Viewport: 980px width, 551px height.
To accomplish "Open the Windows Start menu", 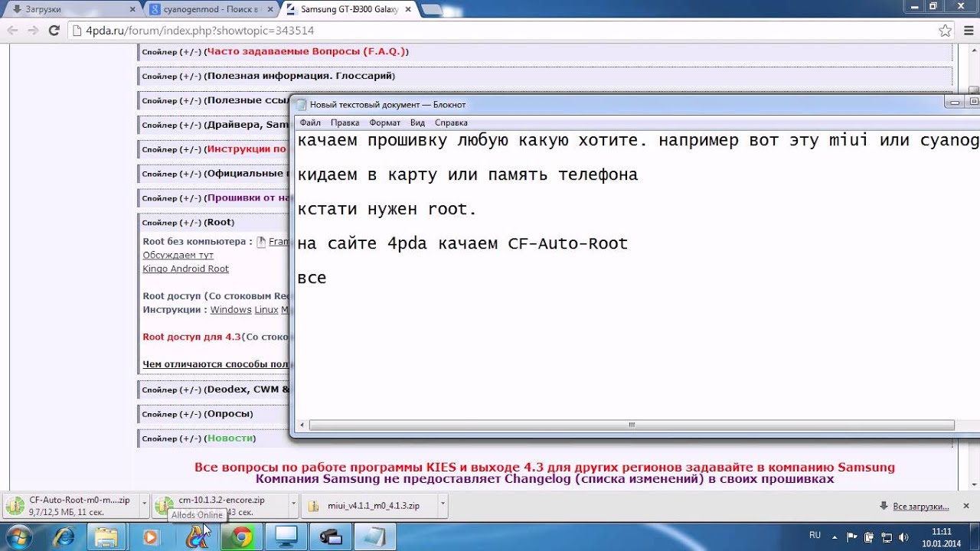I will [18, 536].
